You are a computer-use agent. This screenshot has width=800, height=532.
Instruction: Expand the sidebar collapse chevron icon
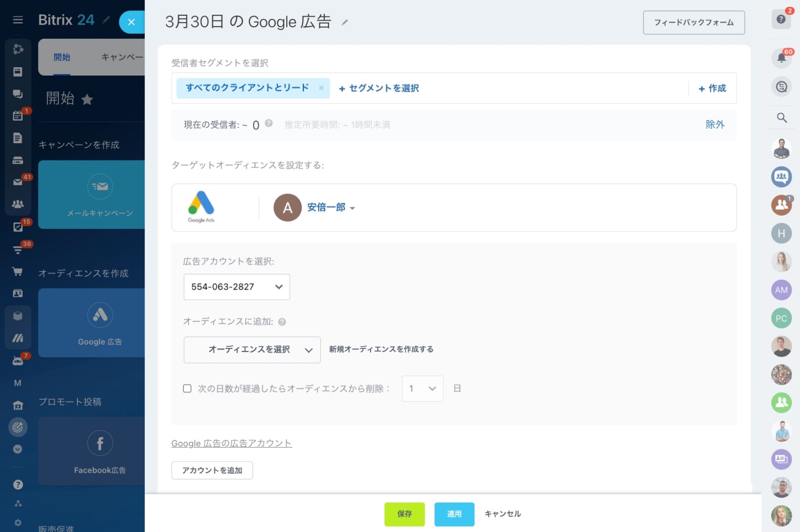pyautogui.click(x=17, y=449)
